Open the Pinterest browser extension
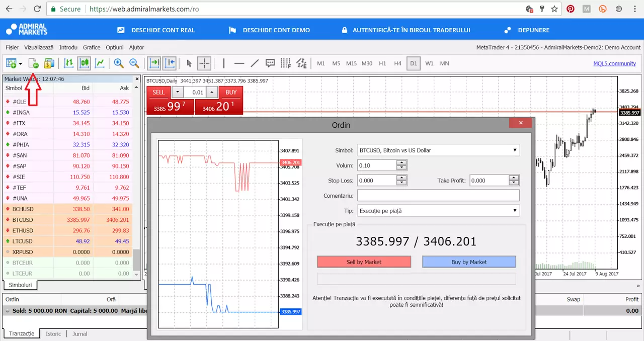This screenshot has height=341, width=644. tap(571, 9)
